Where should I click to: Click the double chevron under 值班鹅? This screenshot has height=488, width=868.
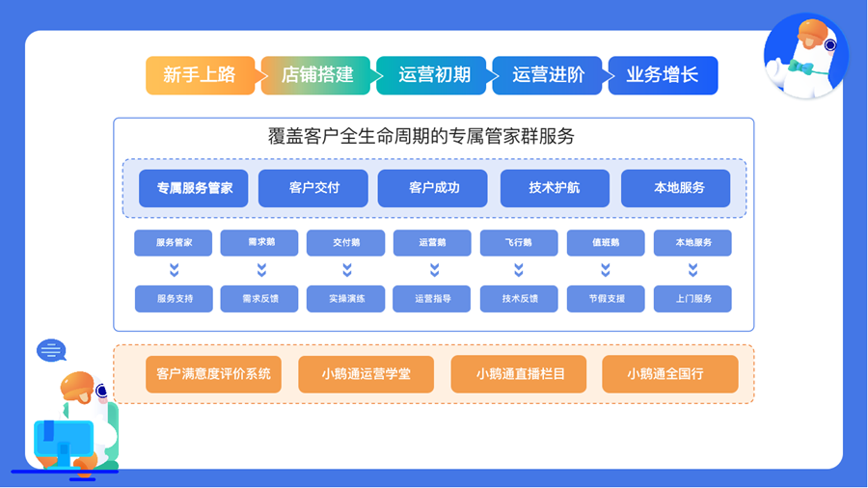coord(605,270)
